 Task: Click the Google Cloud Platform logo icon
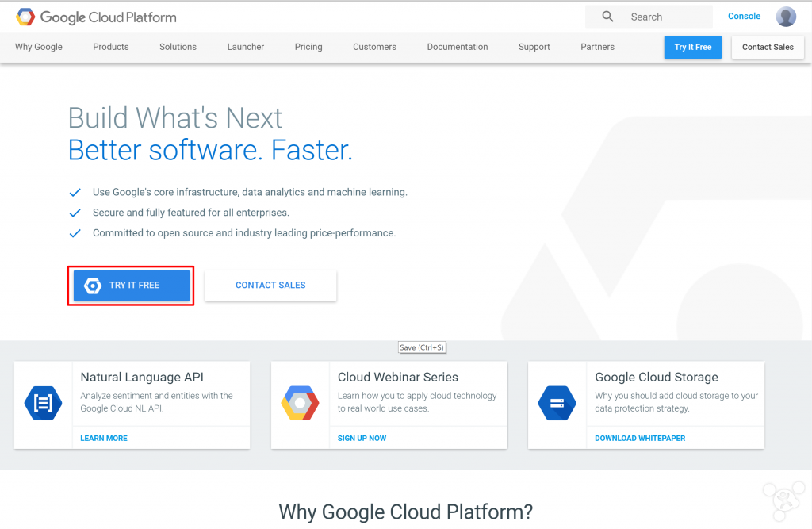[25, 17]
